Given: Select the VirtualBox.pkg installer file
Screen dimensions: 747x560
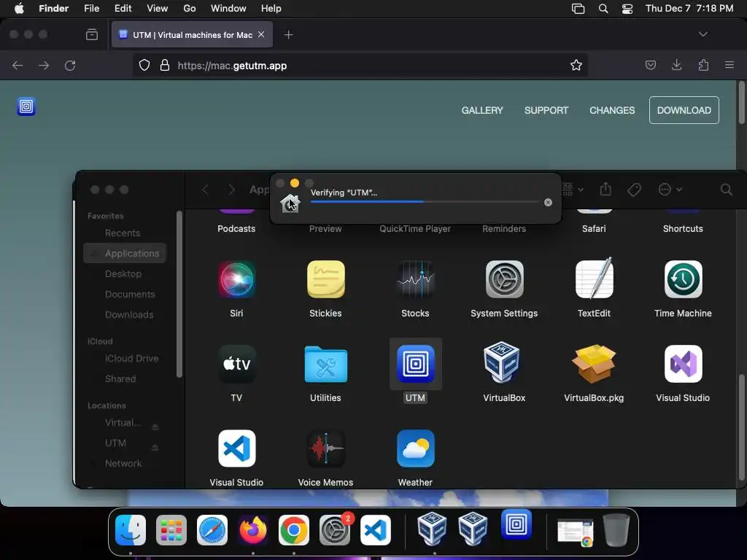Looking at the screenshot, I should point(594,364).
